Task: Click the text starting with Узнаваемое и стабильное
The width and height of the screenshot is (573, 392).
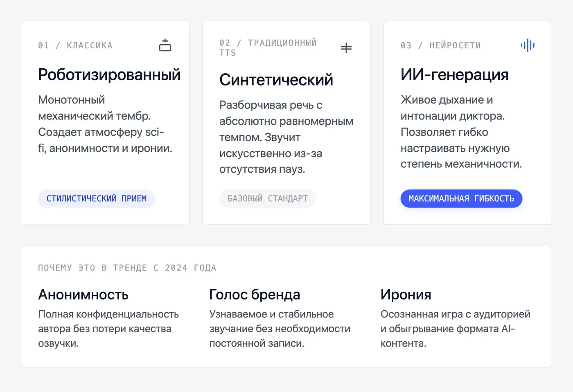Action: 280,329
